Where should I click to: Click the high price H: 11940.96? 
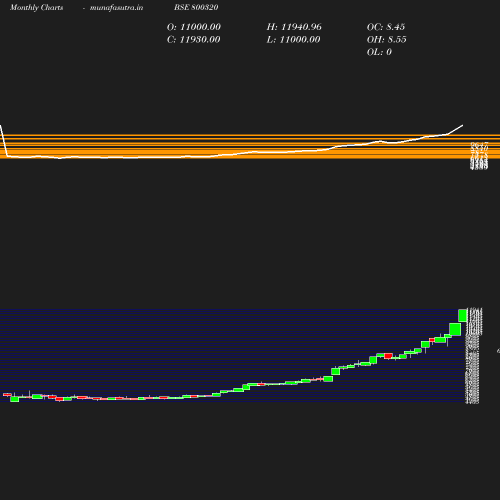coord(294,27)
